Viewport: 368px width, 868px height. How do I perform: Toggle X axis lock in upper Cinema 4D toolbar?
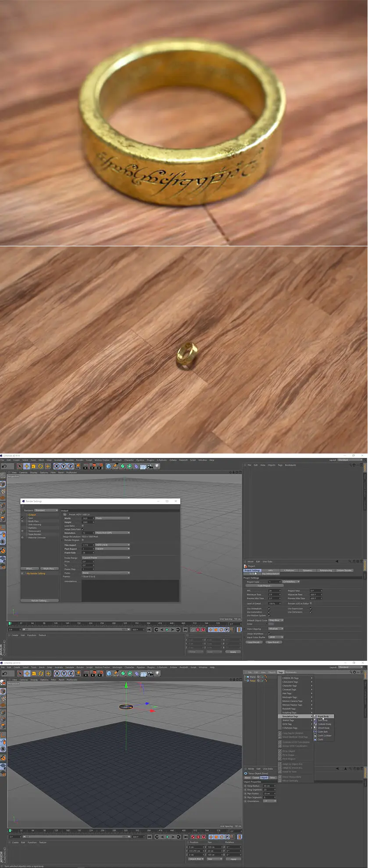point(57,466)
